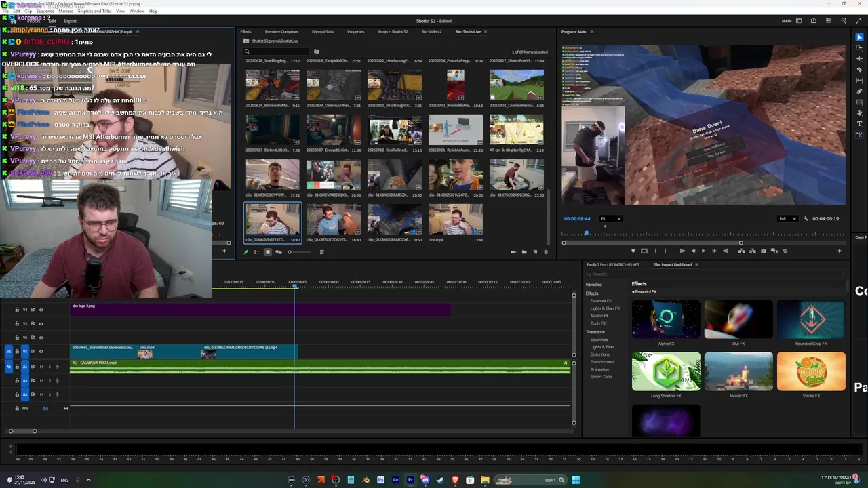The height and width of the screenshot is (488, 868).
Task: Select the Selection tool in toolbar
Action: click(859, 37)
